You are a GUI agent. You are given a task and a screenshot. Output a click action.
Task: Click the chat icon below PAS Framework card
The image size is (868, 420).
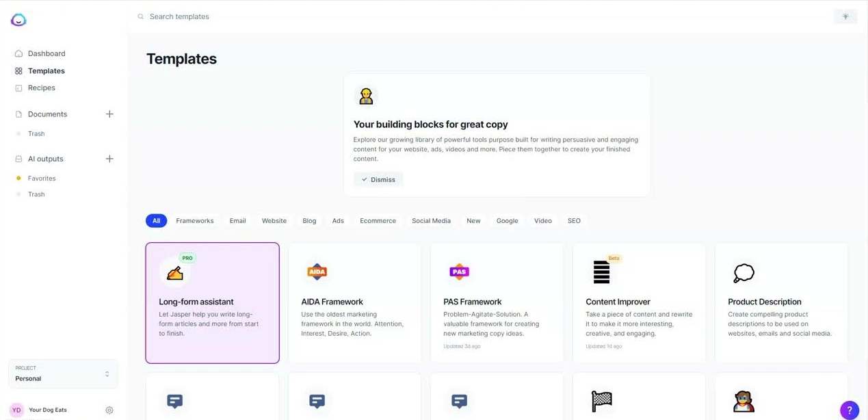click(459, 402)
